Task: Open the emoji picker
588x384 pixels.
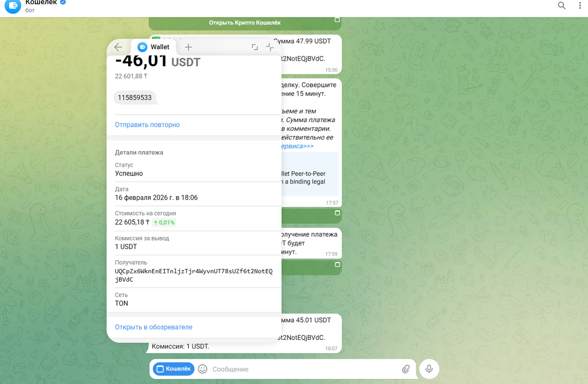Action: point(203,369)
